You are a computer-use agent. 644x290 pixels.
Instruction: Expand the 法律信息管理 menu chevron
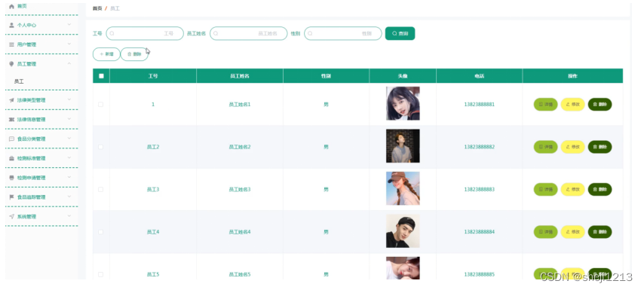[x=69, y=119]
